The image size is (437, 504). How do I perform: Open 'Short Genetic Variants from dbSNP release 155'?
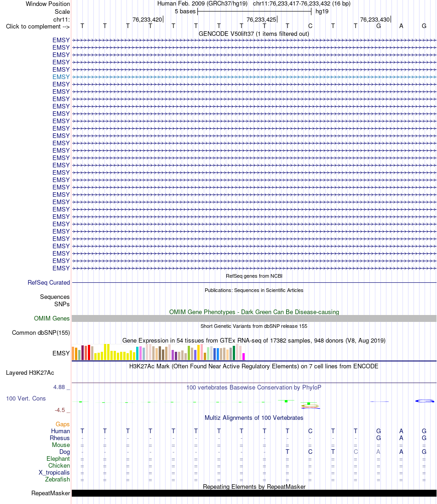point(254,326)
